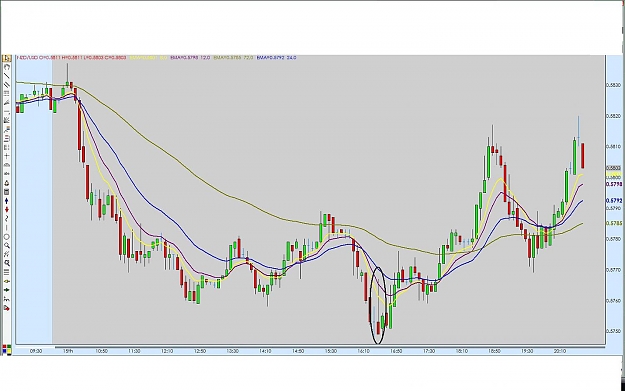Image resolution: width=625 pixels, height=391 pixels.
Task: Click the 0.5770 price axis label
Action: [x=614, y=270]
